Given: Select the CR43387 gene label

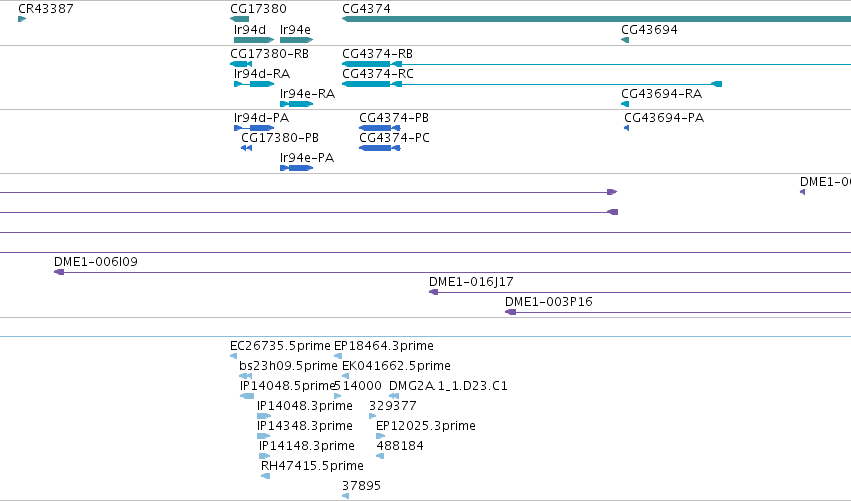Looking at the screenshot, I should 46,9.
